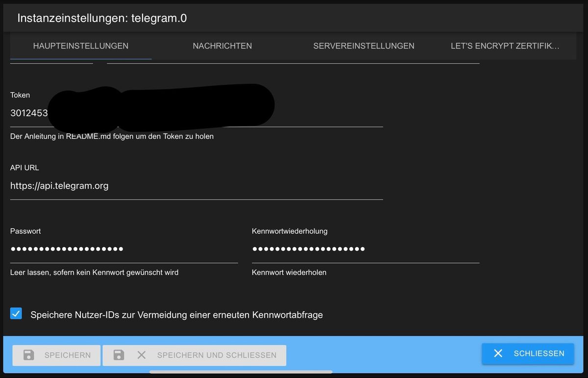Click the floppy disk icon on Speichern und Schliessen
Viewport: 588px width, 378px height.
(x=119, y=355)
